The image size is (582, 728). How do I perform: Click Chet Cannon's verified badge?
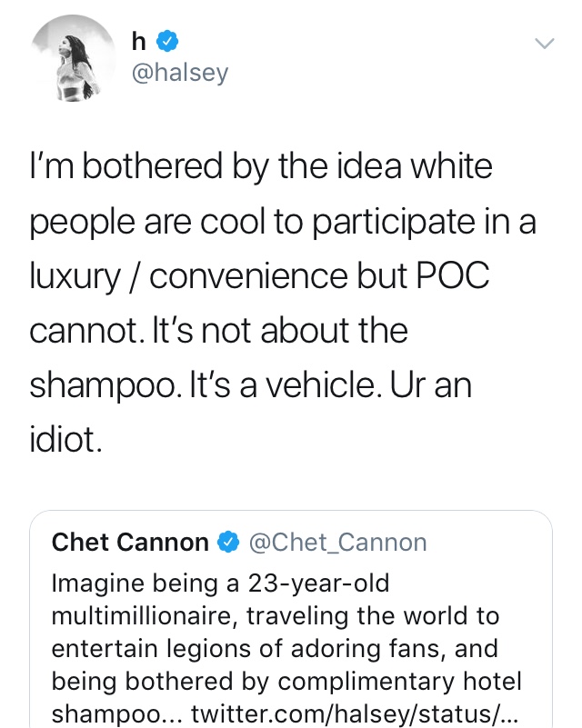point(228,543)
